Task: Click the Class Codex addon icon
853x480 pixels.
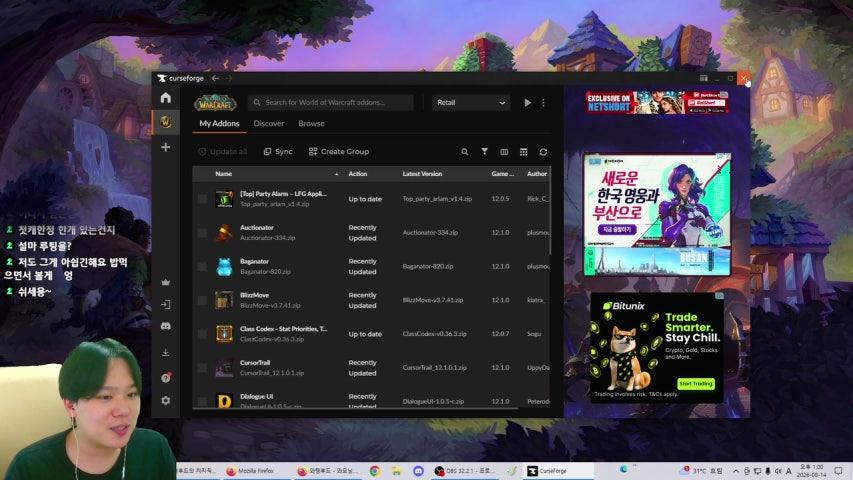Action: tap(224, 334)
